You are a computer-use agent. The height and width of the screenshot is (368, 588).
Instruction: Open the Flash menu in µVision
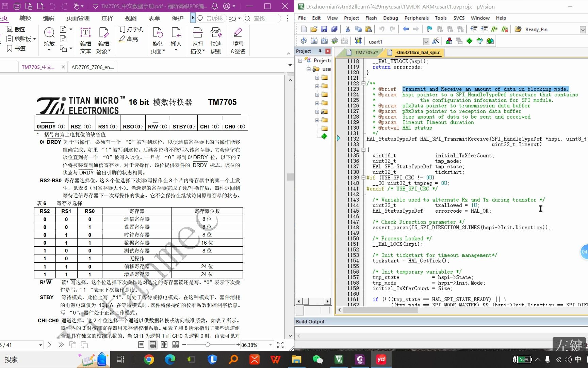[x=371, y=18]
